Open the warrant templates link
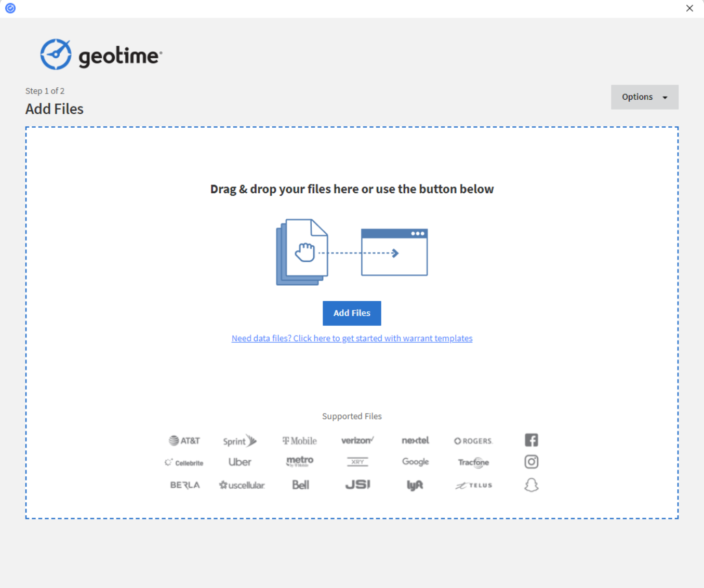The image size is (704, 588). click(x=352, y=339)
